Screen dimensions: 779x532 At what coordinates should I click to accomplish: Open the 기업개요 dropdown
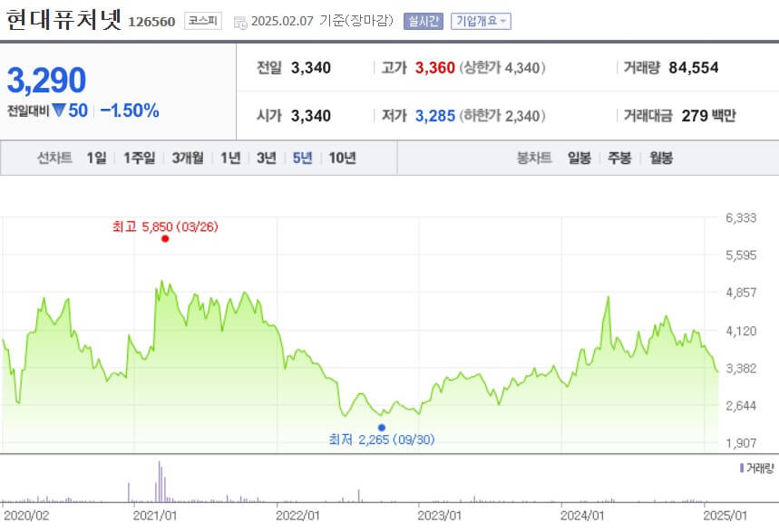coord(481,21)
